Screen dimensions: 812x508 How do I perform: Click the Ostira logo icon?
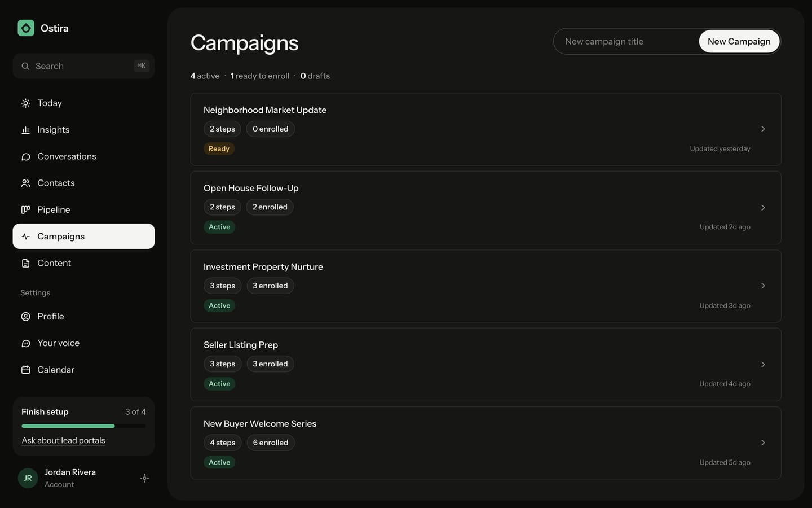[26, 28]
